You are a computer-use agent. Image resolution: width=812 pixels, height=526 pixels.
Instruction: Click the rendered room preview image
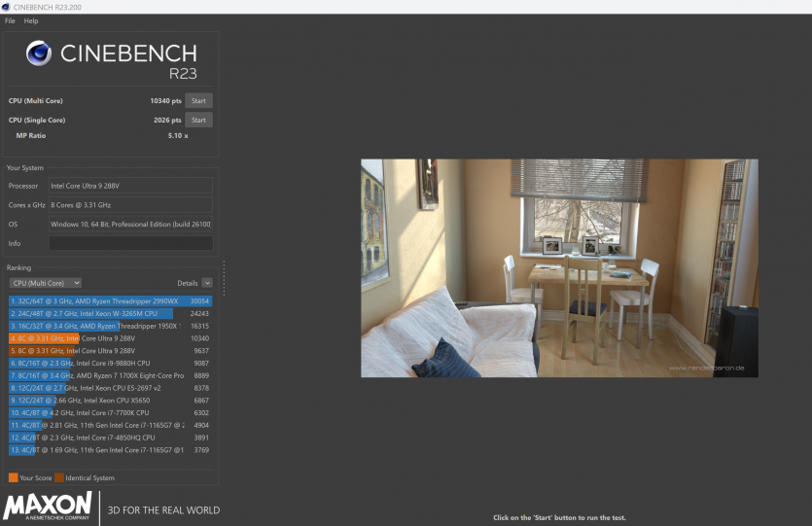point(559,268)
